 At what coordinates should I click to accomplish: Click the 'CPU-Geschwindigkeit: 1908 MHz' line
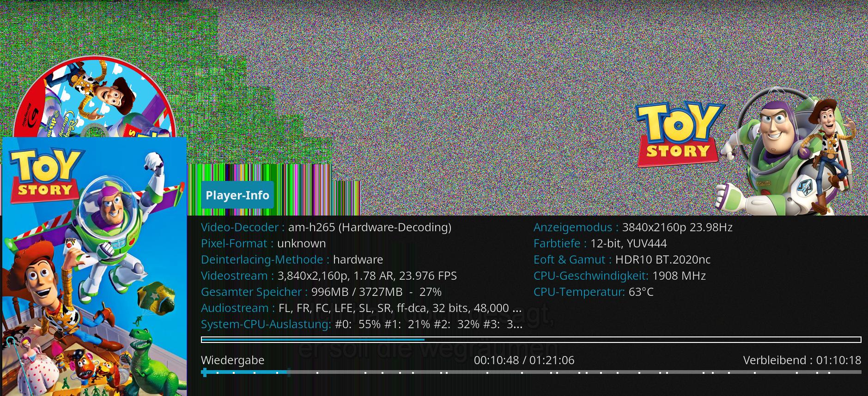point(619,276)
